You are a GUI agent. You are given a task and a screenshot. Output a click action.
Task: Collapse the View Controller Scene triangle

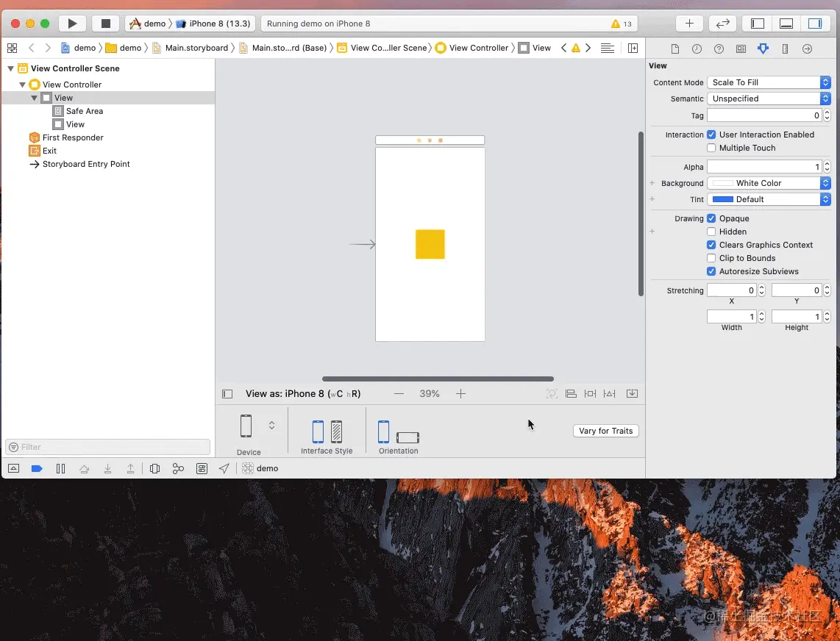[x=10, y=68]
